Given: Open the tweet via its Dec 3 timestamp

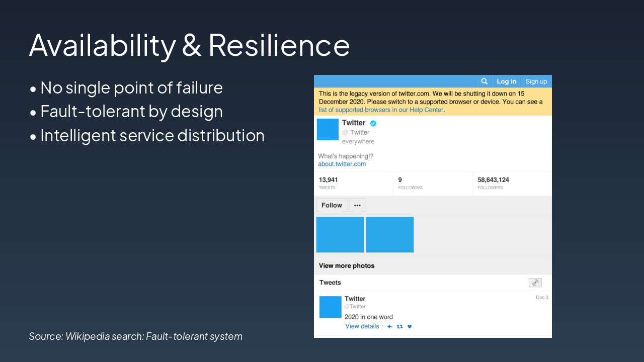Looking at the screenshot, I should click(x=542, y=297).
